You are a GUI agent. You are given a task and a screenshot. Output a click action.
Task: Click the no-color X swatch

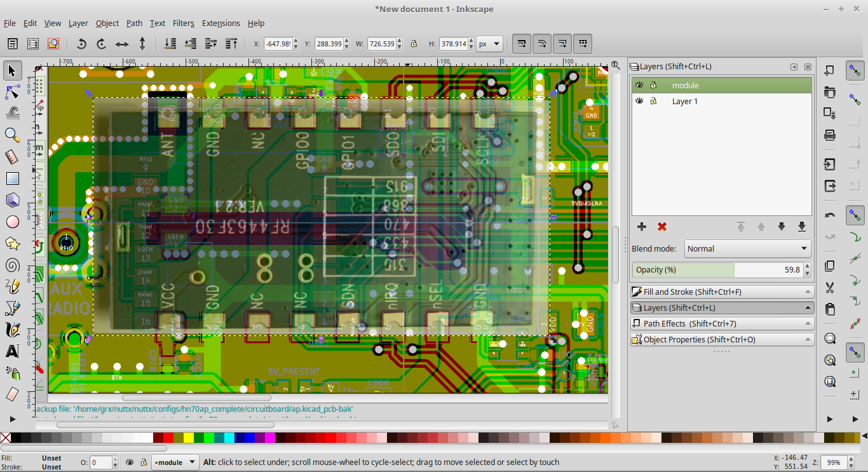coord(5,438)
